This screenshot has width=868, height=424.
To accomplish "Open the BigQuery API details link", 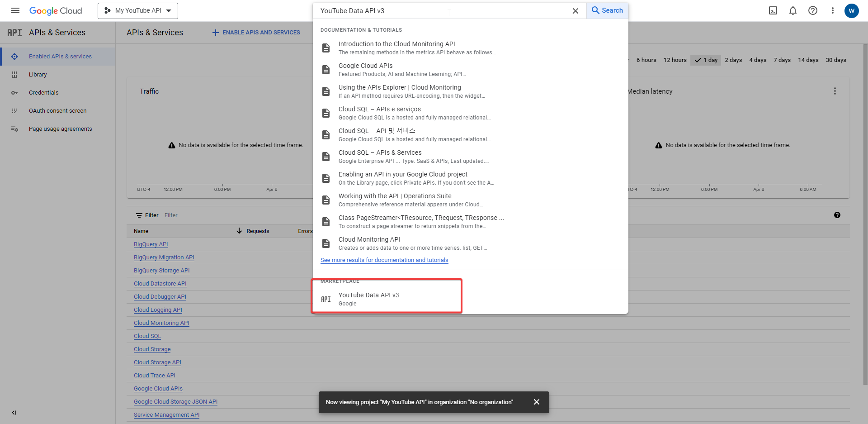I will pyautogui.click(x=151, y=244).
